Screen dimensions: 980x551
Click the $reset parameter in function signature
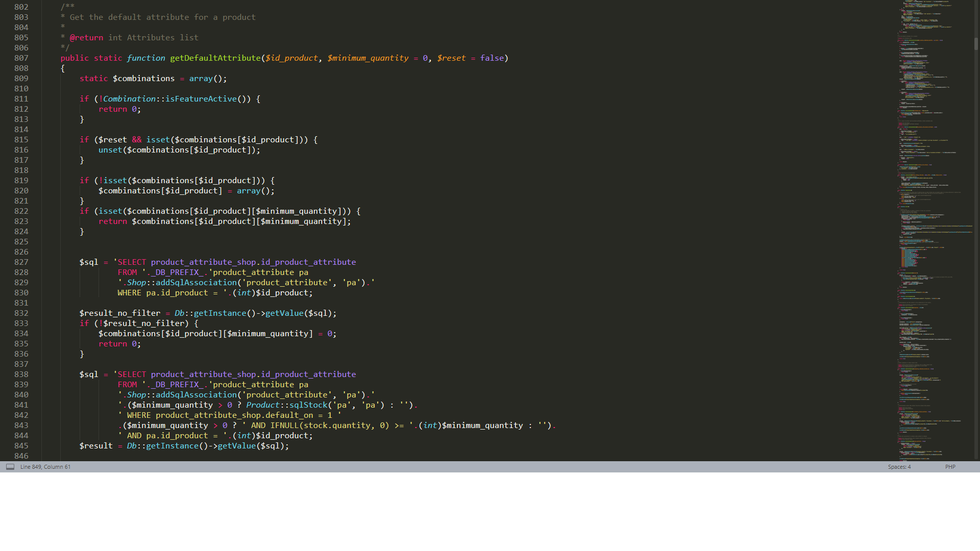(x=451, y=58)
